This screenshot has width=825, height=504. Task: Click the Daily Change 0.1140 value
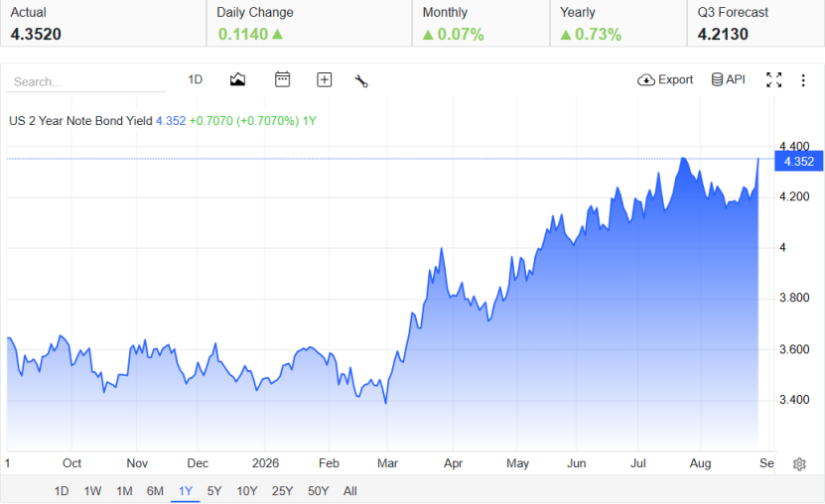point(250,34)
